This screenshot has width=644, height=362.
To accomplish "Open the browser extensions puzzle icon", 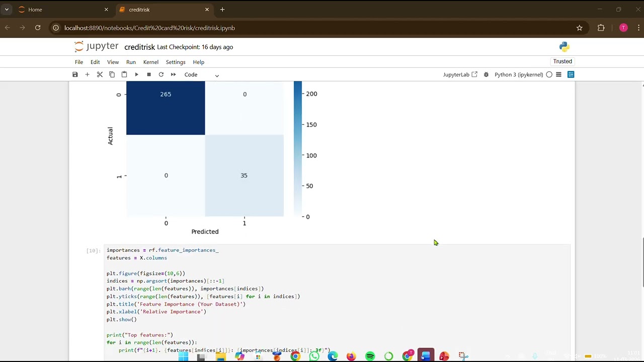I will (601, 28).
